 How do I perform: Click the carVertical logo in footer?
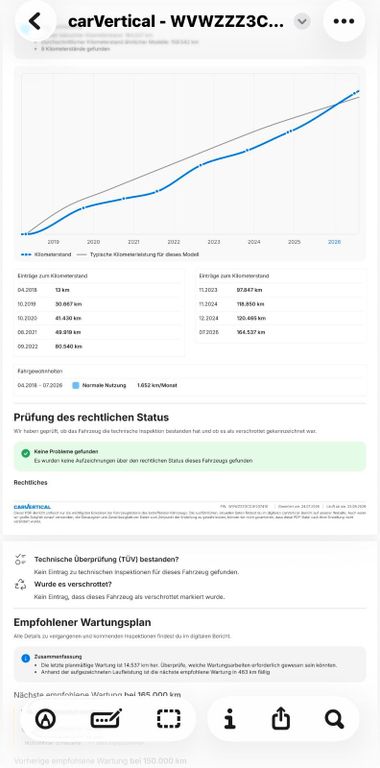click(32, 506)
